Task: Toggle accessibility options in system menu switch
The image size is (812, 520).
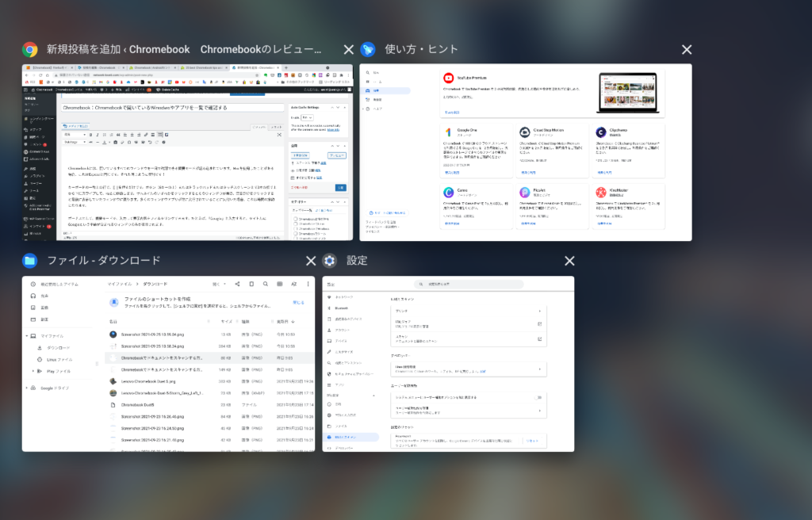Action: 538,397
